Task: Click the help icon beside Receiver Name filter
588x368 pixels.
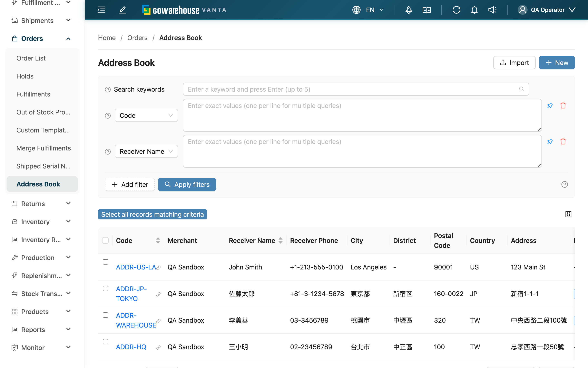Action: click(108, 152)
